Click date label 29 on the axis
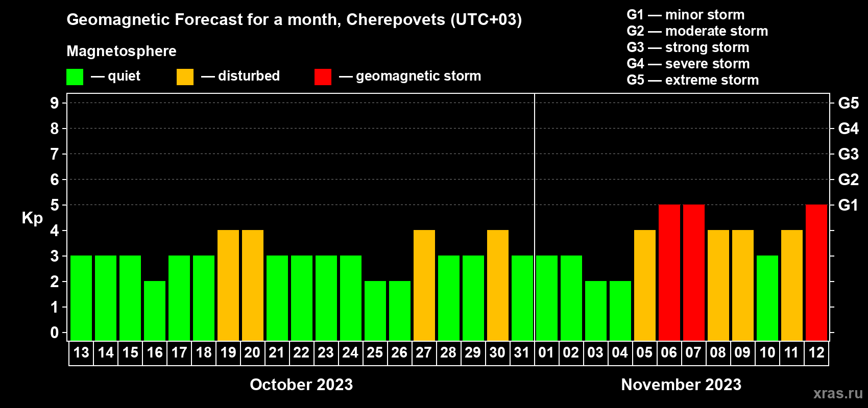Viewport: 868px width, 408px height. (473, 352)
